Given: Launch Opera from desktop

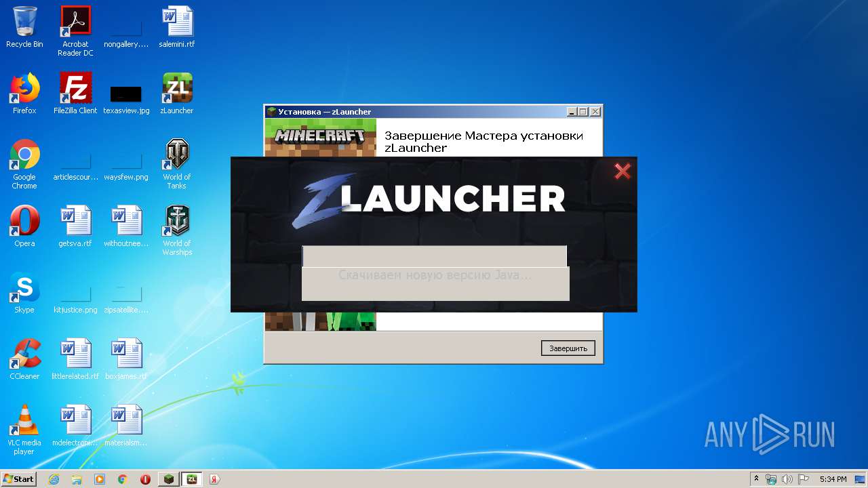Looking at the screenshot, I should click(24, 226).
